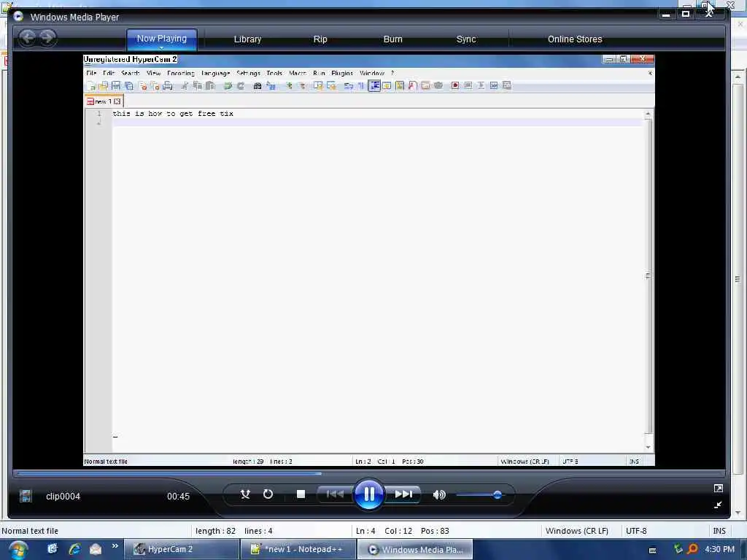
Task: Turn repeat on in Media Player
Action: click(268, 494)
